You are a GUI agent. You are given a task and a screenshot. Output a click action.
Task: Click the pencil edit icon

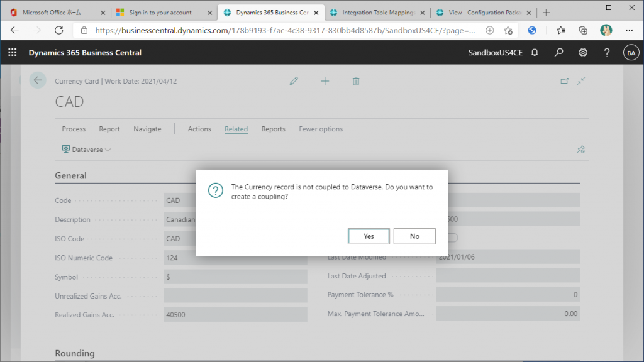click(x=294, y=81)
